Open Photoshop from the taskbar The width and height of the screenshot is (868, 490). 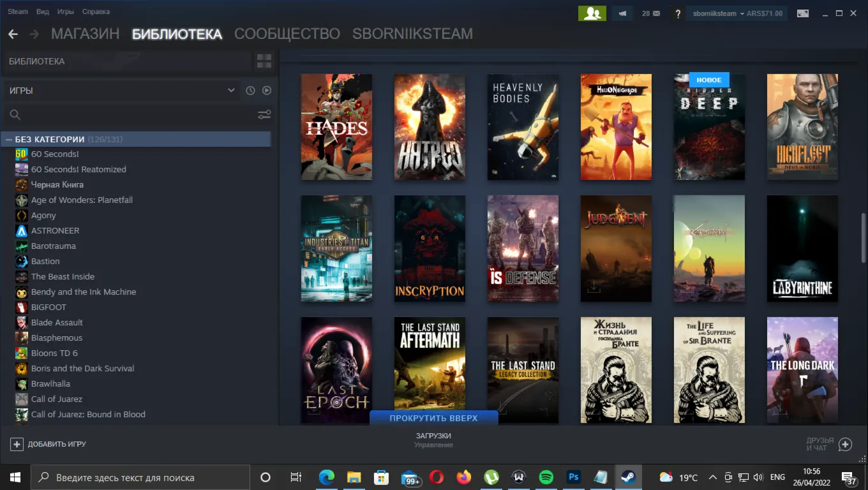[573, 477]
